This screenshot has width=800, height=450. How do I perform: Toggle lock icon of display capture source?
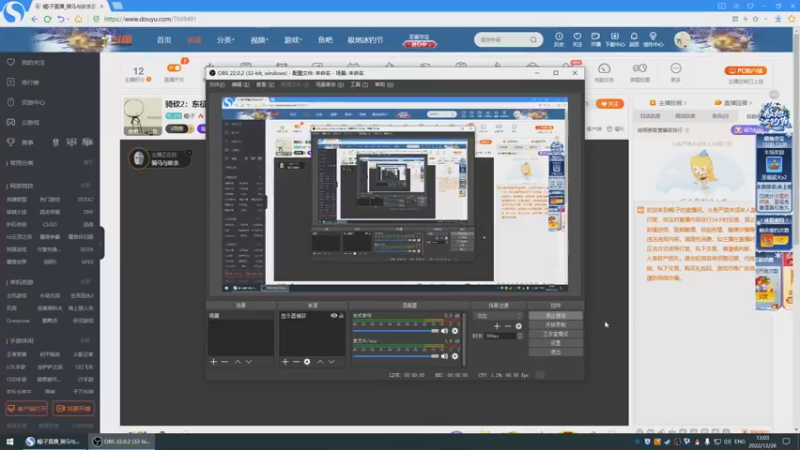(341, 316)
